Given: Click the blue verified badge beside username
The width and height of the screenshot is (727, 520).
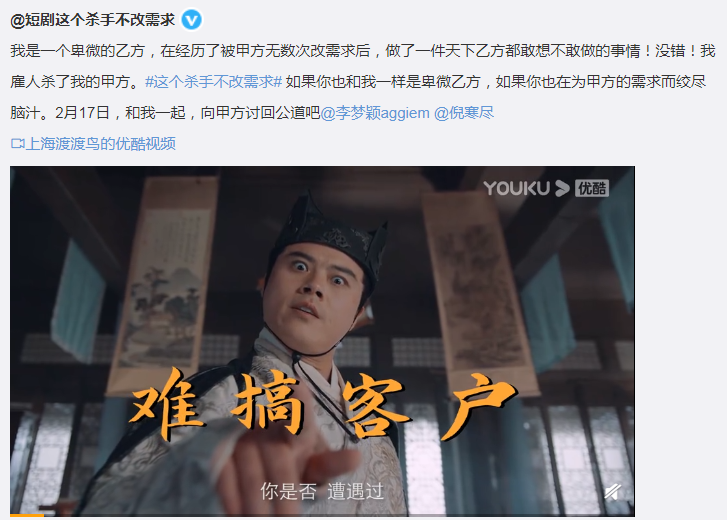Looking at the screenshot, I should [x=191, y=20].
